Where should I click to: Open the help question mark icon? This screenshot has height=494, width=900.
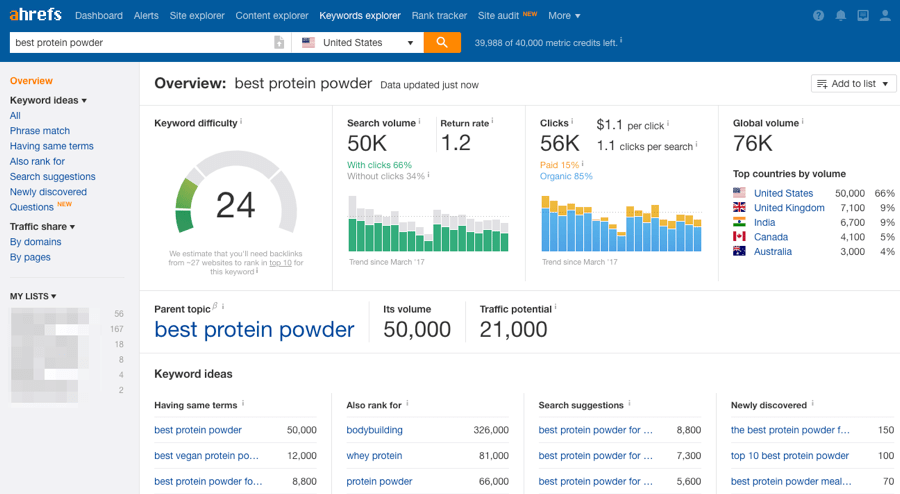[819, 16]
